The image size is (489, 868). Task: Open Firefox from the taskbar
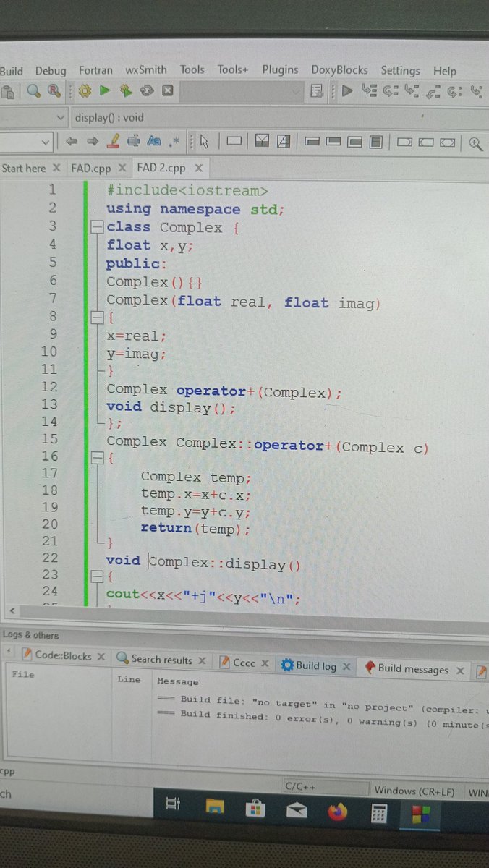(x=337, y=812)
